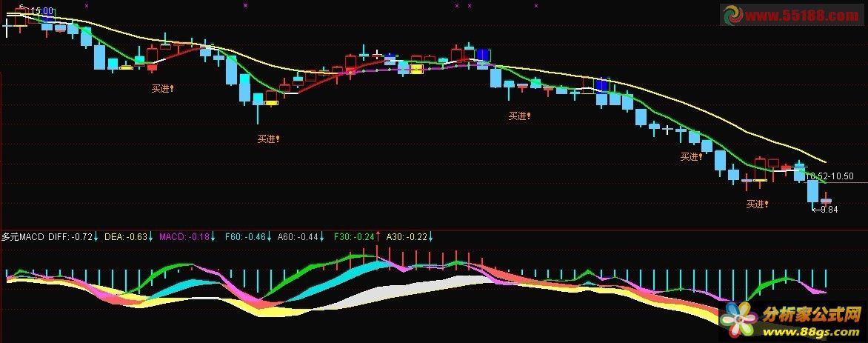This screenshot has height=343, width=868.
Task: Select the A60: -0.44 value
Action: 298,237
